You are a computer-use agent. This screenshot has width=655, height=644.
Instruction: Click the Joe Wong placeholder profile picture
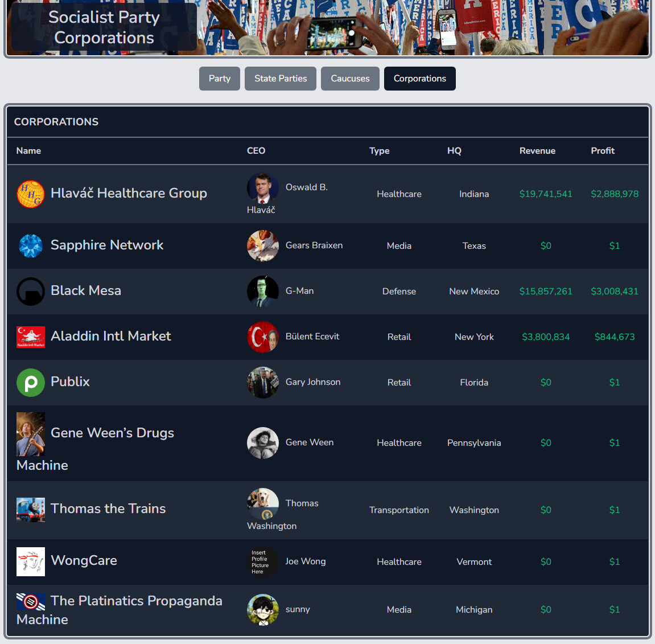pos(262,561)
